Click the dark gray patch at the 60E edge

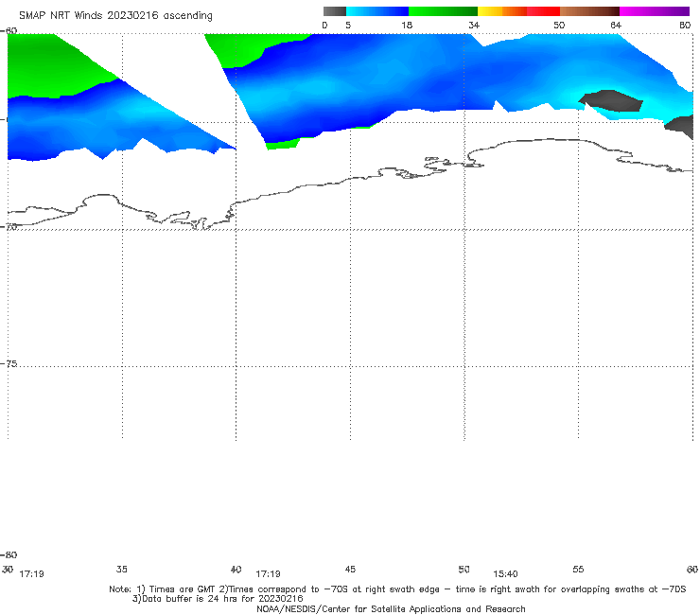coord(681,127)
